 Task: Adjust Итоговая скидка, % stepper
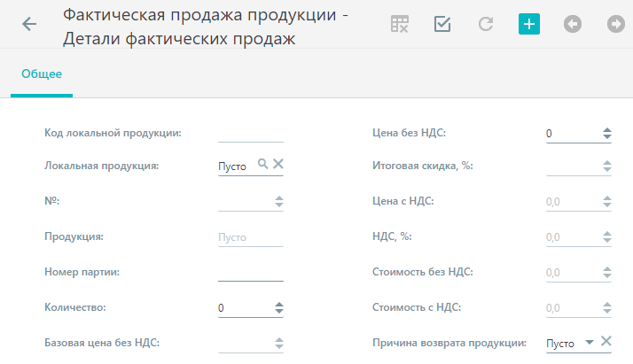(606, 167)
